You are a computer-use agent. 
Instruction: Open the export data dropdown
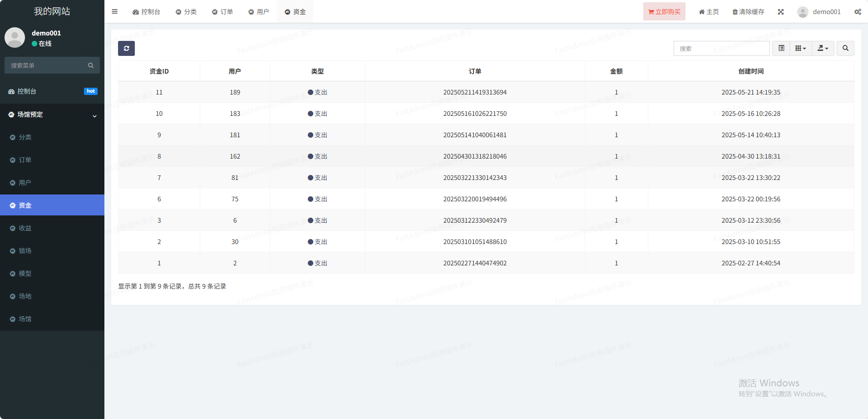[x=823, y=49]
